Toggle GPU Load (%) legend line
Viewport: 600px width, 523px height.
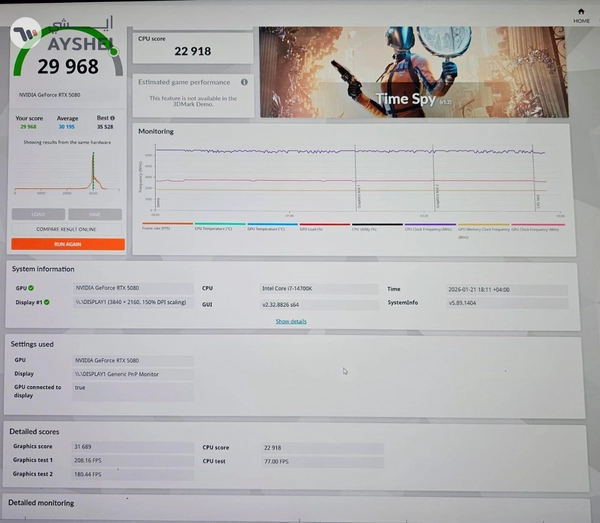point(324,226)
